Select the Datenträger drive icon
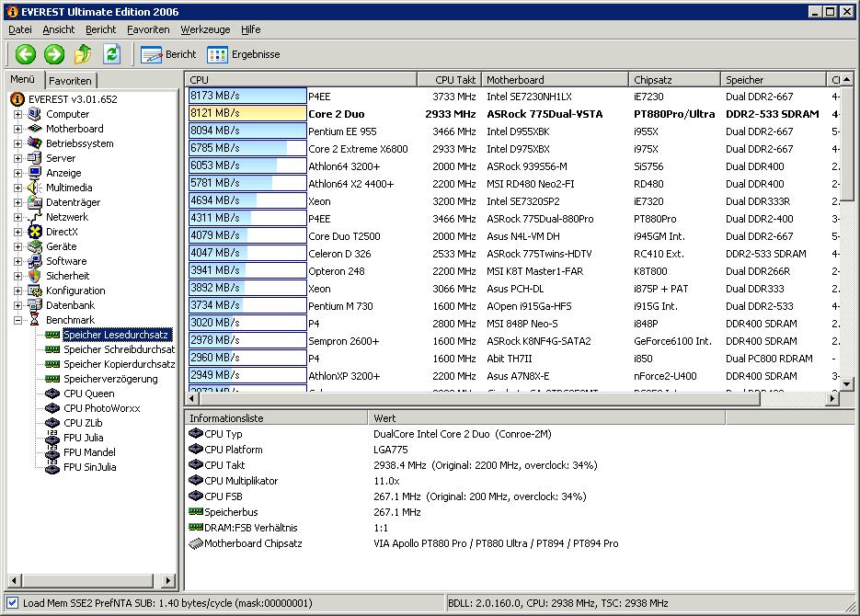 35,202
